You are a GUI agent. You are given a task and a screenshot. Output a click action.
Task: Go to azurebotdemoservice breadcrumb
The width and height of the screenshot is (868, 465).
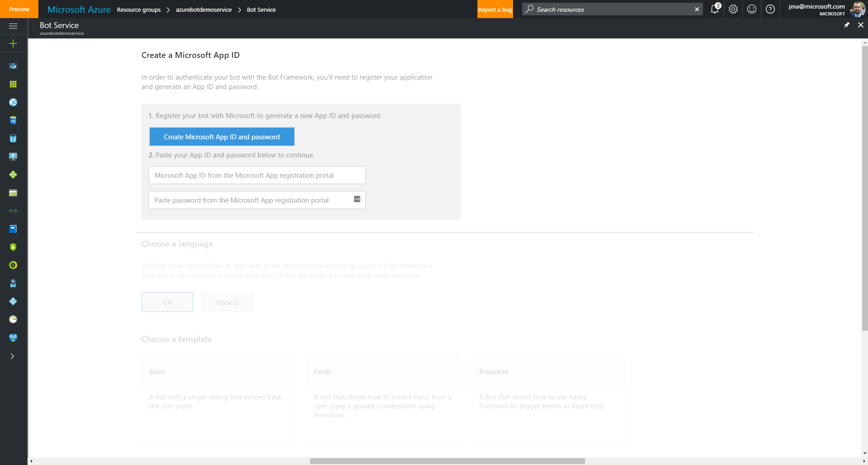coord(204,9)
